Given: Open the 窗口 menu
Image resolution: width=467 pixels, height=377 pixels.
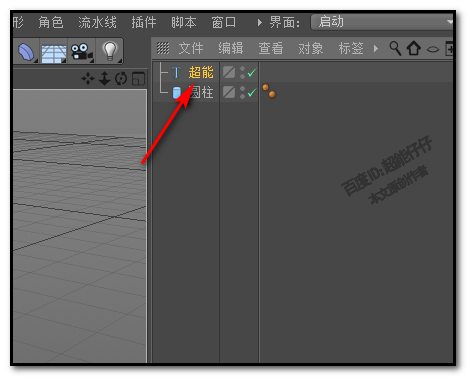Looking at the screenshot, I should pos(224,22).
